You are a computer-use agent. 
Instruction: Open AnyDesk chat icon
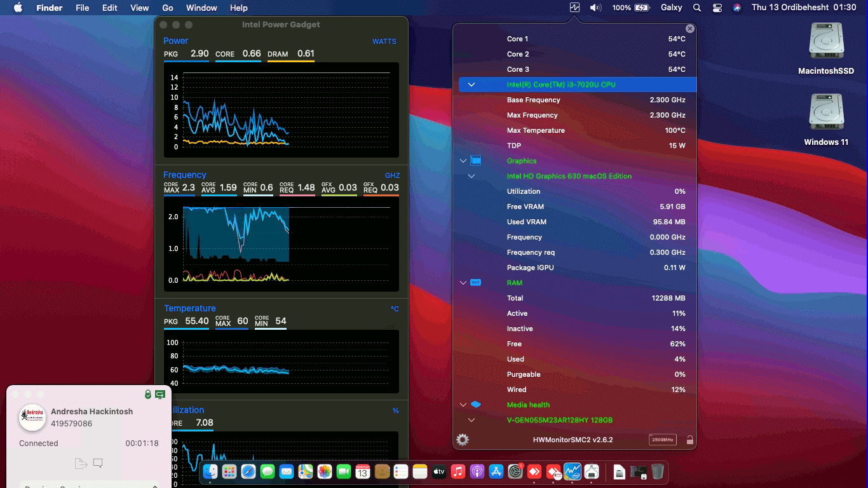98,463
